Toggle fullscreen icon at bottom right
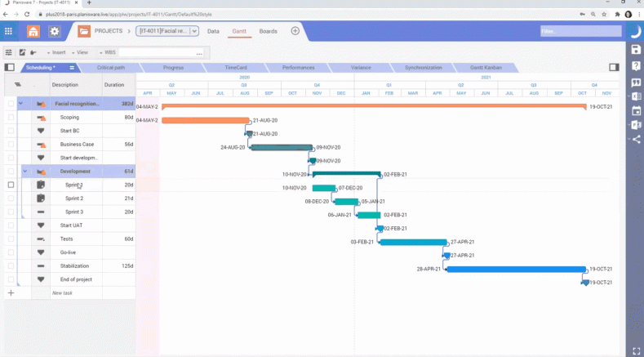 tap(636, 350)
